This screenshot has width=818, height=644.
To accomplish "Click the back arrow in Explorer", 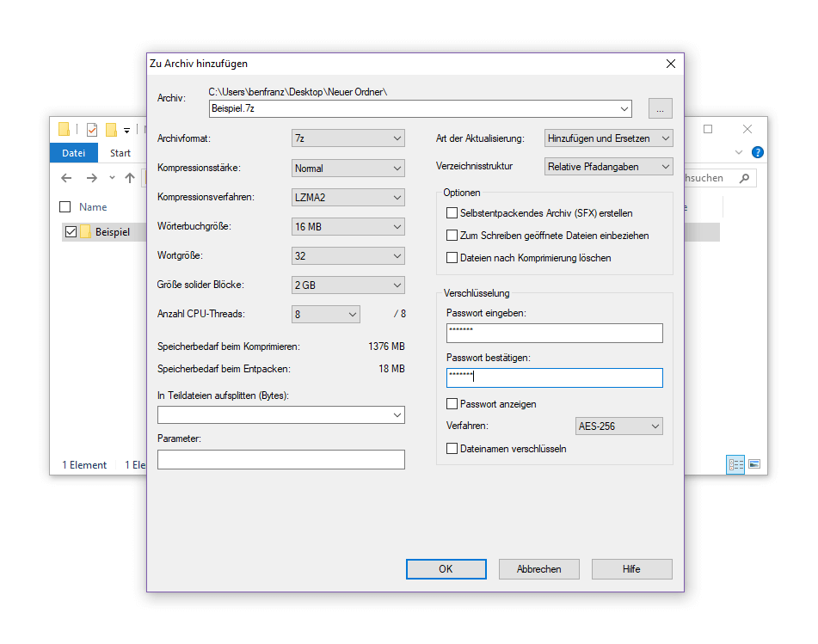I will click(x=66, y=178).
